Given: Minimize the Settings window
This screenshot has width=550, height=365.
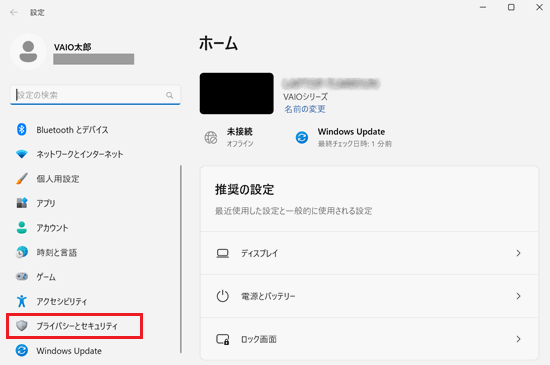Looking at the screenshot, I should tap(483, 7).
